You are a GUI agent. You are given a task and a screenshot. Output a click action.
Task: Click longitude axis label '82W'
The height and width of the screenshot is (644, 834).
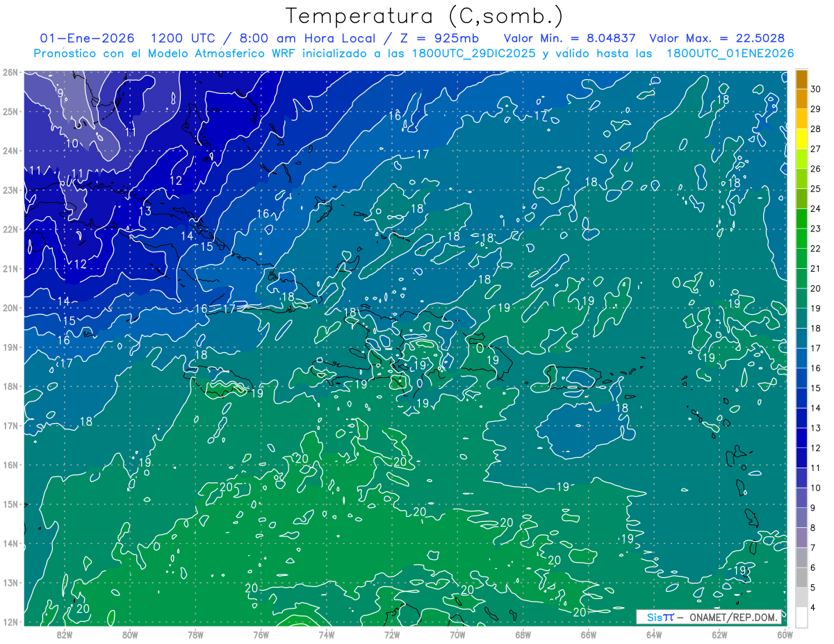pos(64,634)
